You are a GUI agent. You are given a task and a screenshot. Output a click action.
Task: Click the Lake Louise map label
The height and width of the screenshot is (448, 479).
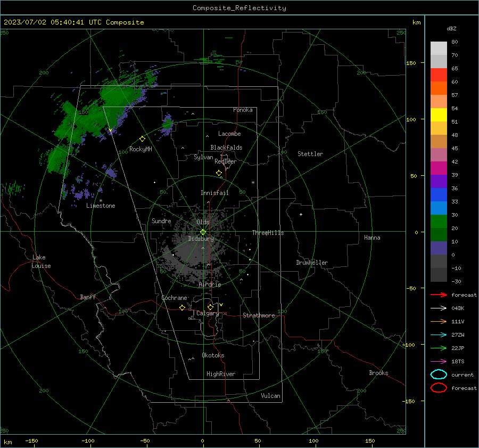click(41, 262)
